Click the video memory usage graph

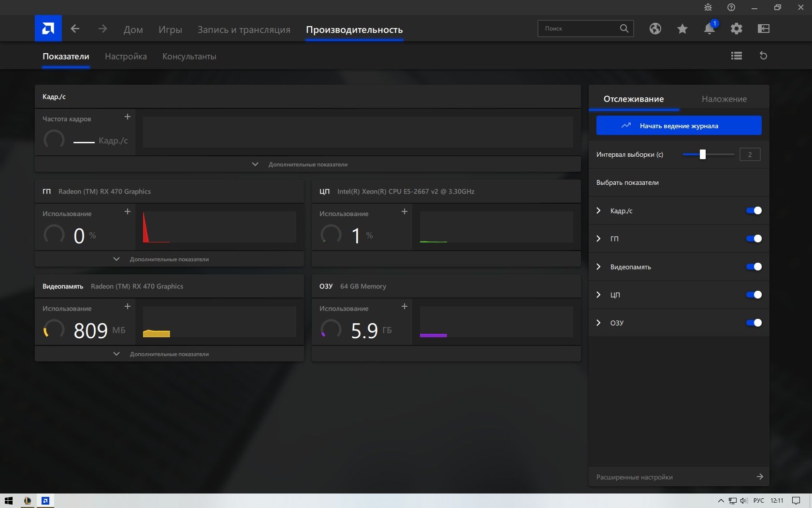click(x=219, y=322)
